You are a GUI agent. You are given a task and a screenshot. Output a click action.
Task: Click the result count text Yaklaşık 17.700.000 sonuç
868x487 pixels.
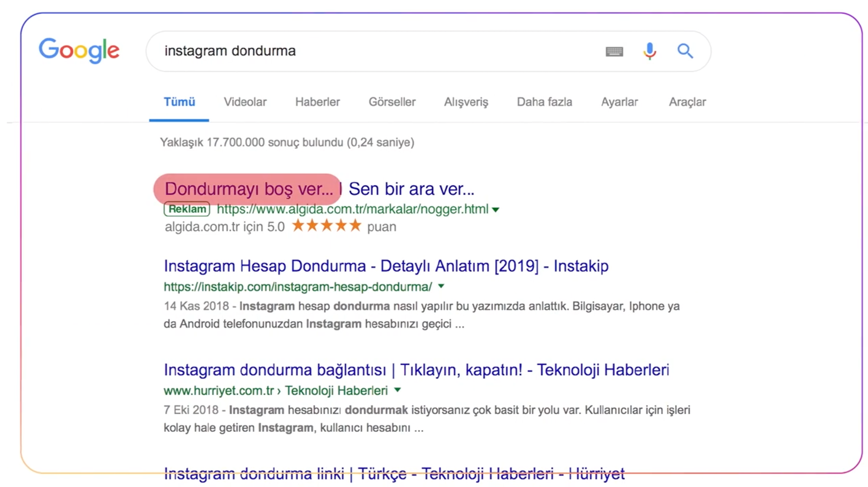coord(287,143)
